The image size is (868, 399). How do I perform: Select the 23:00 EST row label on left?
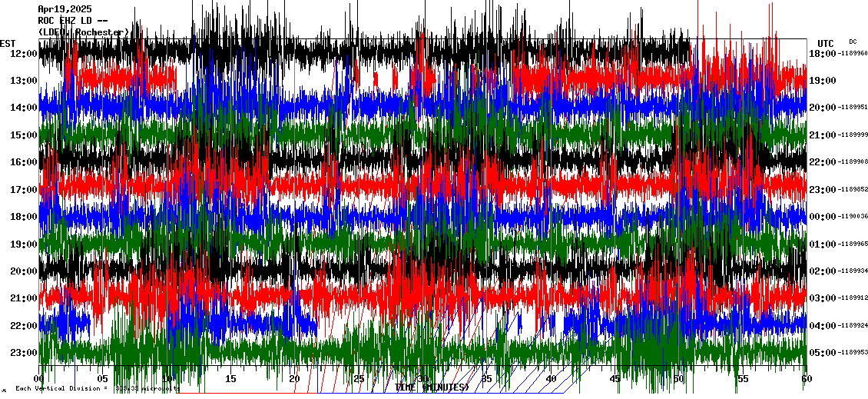(23, 352)
